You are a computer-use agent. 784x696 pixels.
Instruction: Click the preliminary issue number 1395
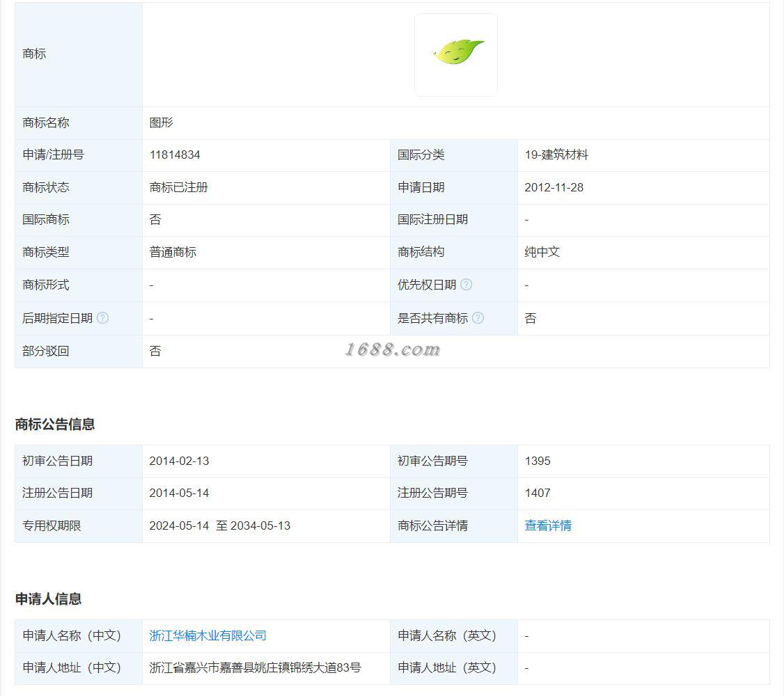(538, 461)
